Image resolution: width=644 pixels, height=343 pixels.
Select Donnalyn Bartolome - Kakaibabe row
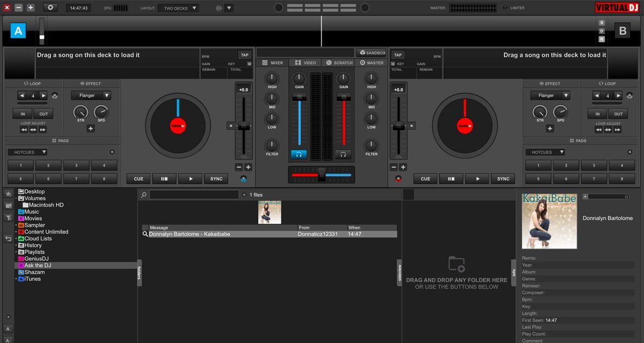tap(270, 234)
